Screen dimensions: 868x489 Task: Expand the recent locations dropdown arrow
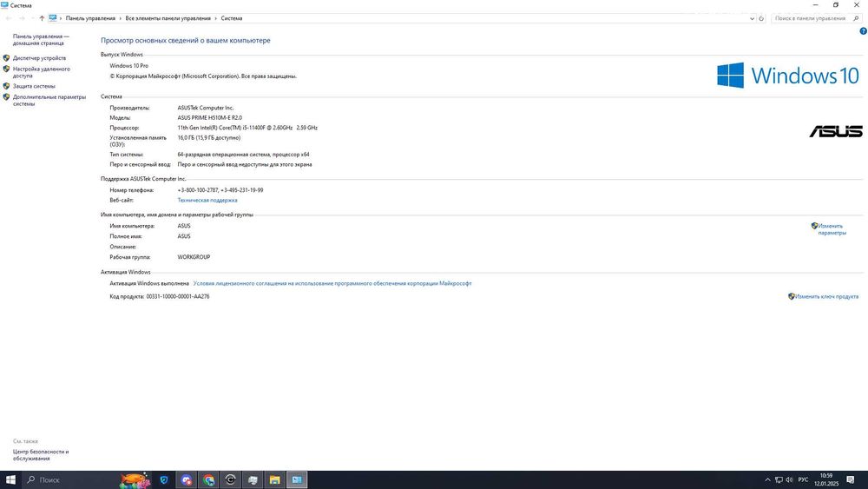(33, 18)
